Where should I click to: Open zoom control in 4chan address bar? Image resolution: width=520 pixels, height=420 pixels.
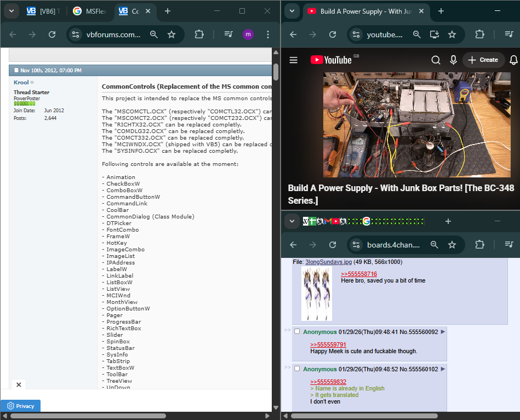click(x=435, y=245)
